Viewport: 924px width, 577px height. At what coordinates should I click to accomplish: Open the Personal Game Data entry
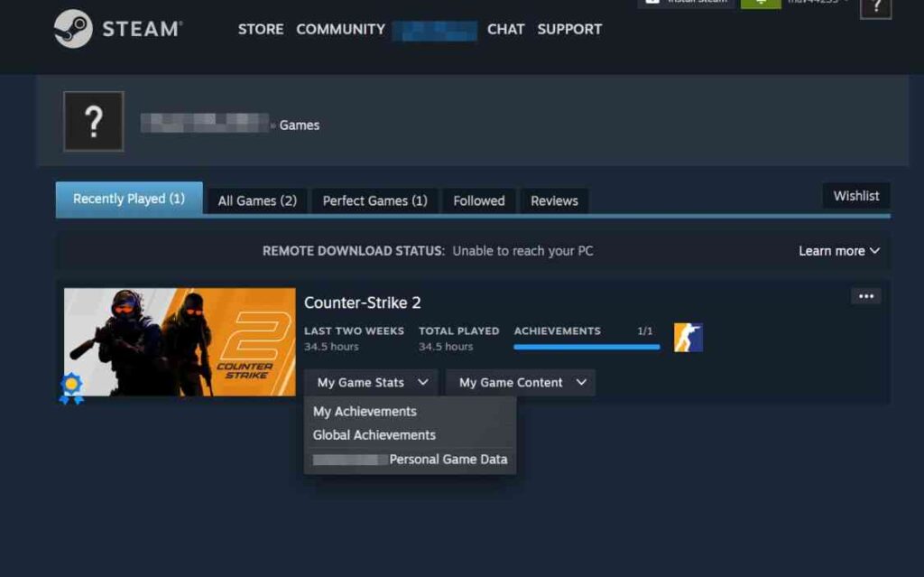(x=411, y=459)
